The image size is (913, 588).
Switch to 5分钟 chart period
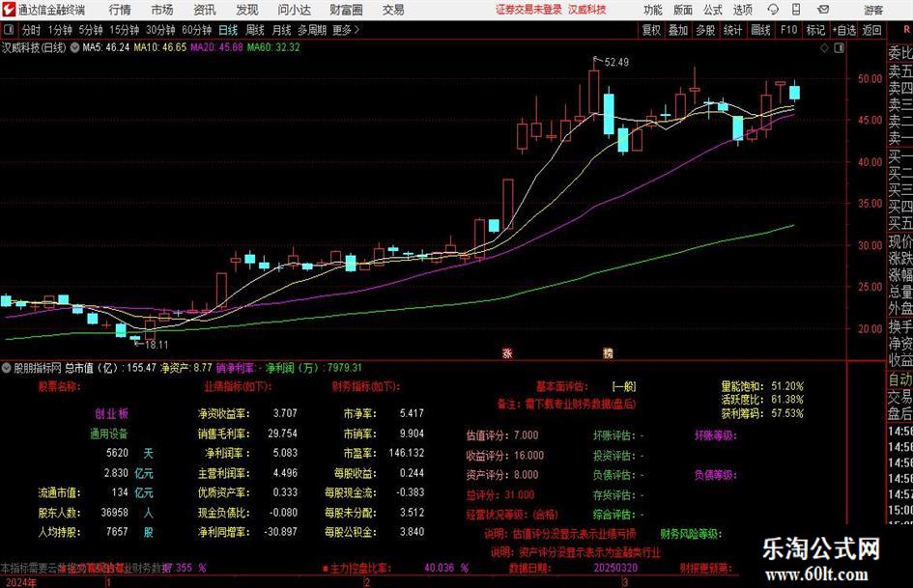(90, 30)
